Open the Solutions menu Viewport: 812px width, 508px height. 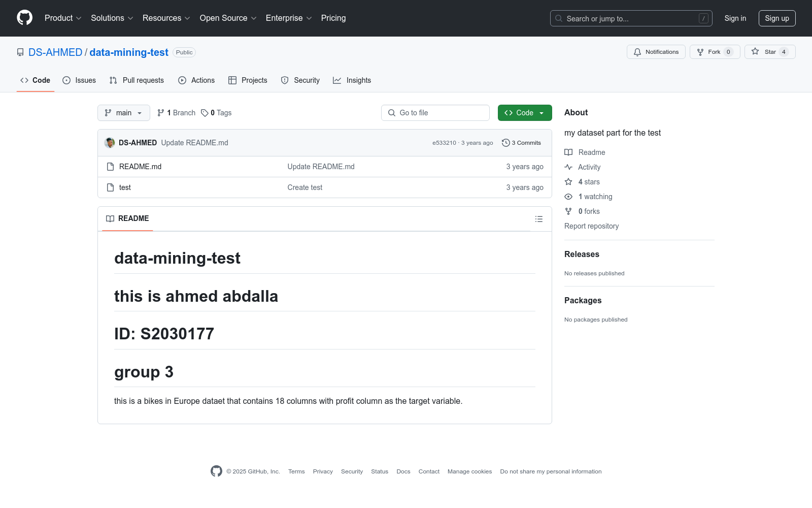coord(112,18)
